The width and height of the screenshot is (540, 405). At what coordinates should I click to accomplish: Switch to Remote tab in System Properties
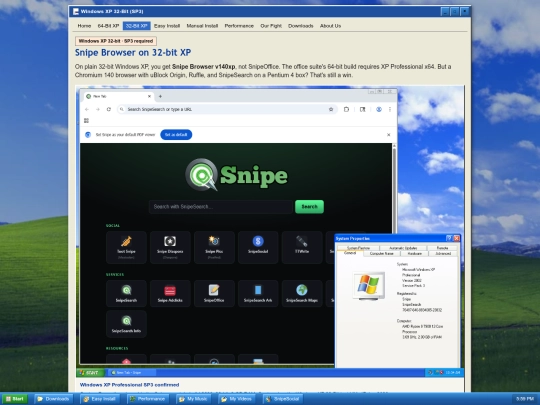click(x=443, y=248)
